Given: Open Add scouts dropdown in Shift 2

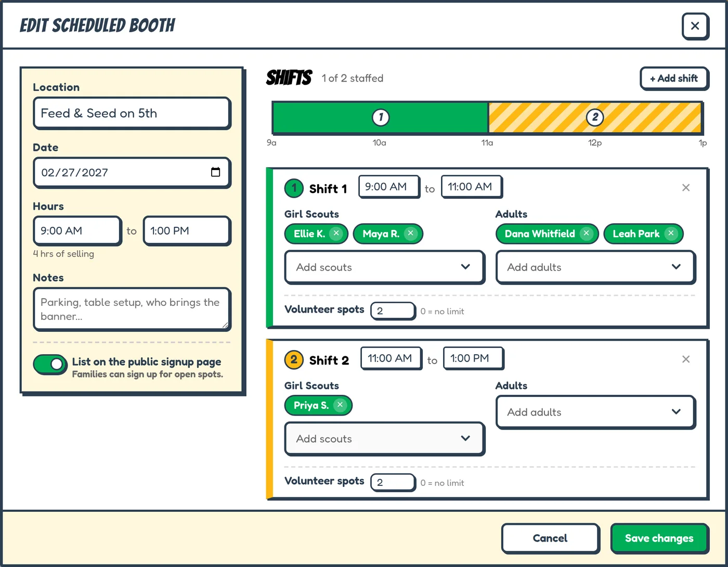Looking at the screenshot, I should tap(385, 439).
